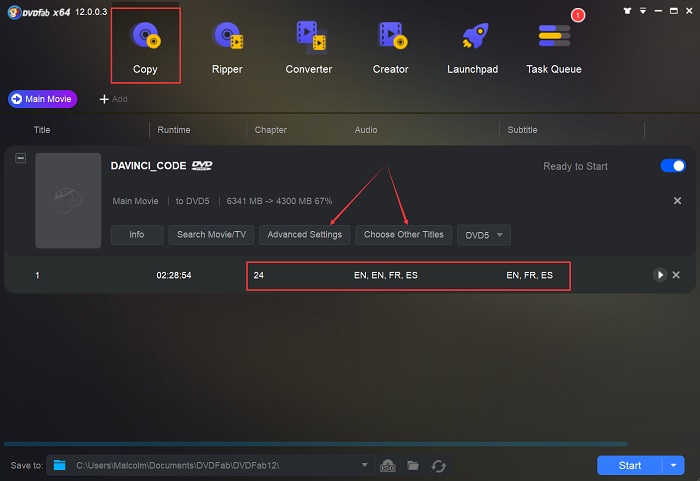Click the Chapter column header
The height and width of the screenshot is (481, 700).
(x=271, y=130)
